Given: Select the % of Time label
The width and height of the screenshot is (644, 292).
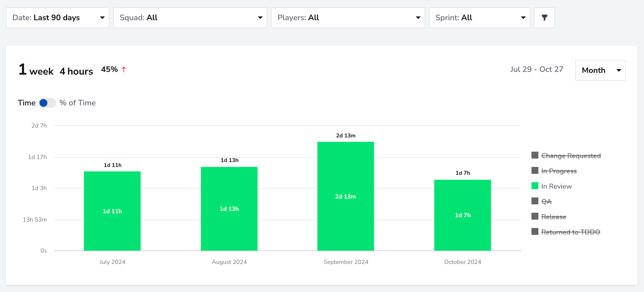Looking at the screenshot, I should click(77, 103).
